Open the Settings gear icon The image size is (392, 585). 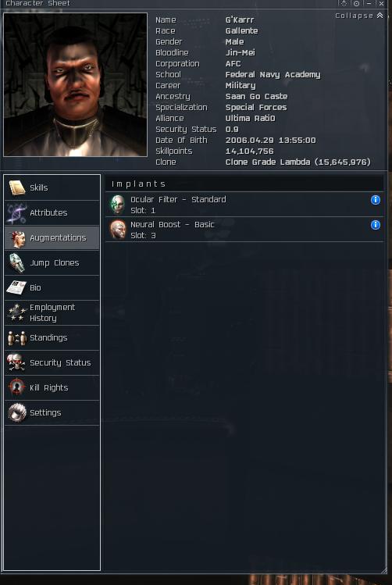[x=17, y=412]
